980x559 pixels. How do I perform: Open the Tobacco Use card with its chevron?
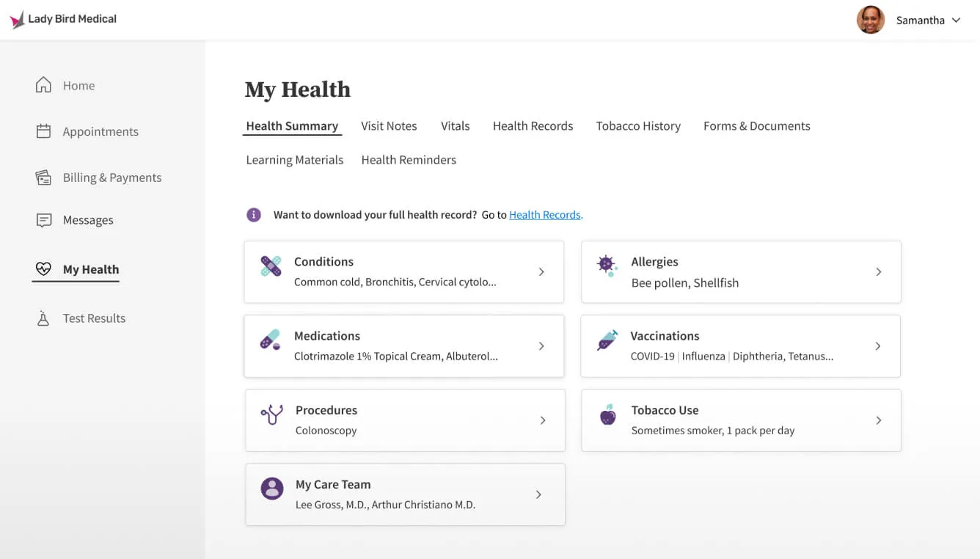(878, 420)
